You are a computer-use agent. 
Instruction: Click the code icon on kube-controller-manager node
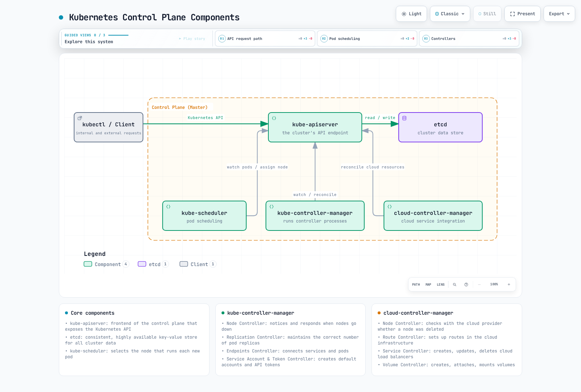click(x=272, y=207)
